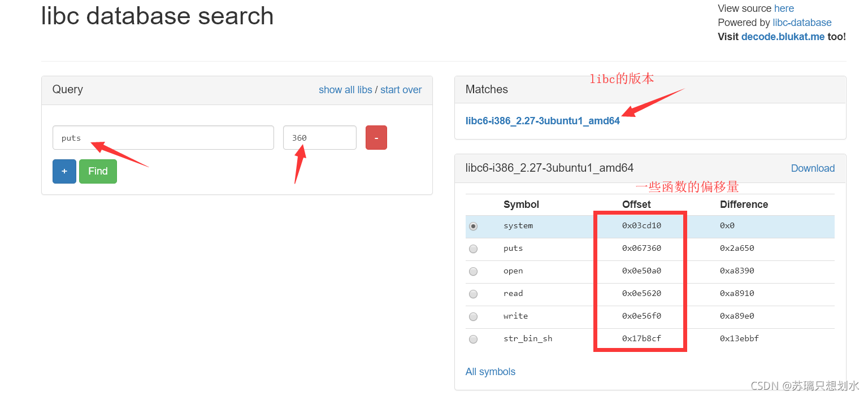The image size is (868, 396).
Task: Open the View source here link
Action: click(x=784, y=8)
